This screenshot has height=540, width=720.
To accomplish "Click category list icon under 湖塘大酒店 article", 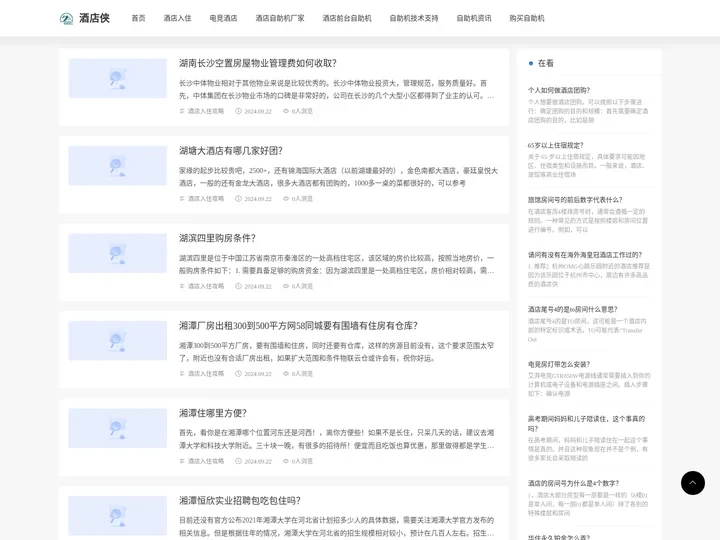I will click(182, 199).
